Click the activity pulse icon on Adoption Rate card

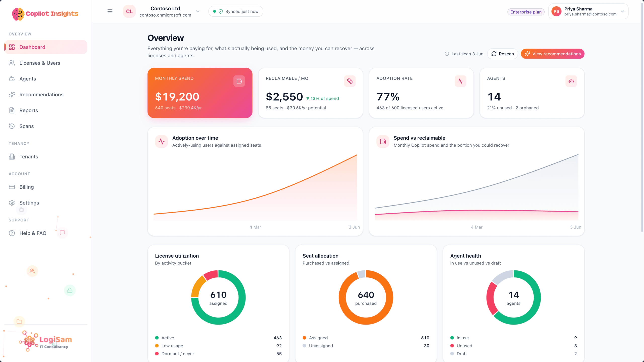tap(460, 81)
